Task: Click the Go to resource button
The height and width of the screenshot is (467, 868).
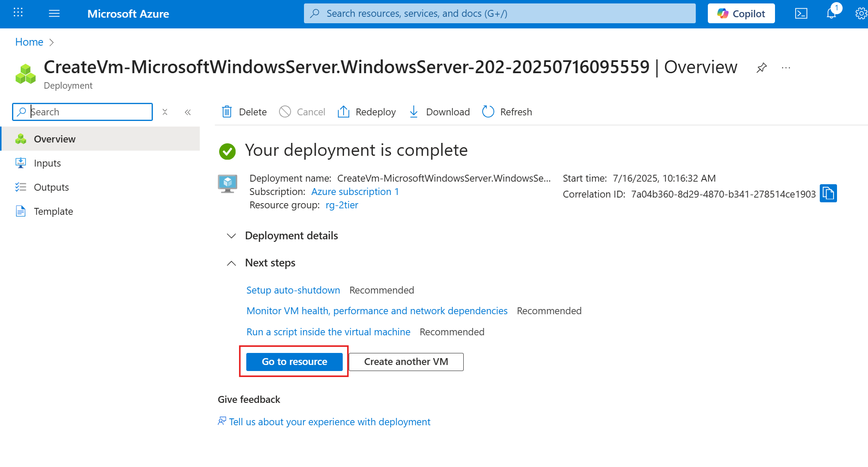Action: click(294, 362)
